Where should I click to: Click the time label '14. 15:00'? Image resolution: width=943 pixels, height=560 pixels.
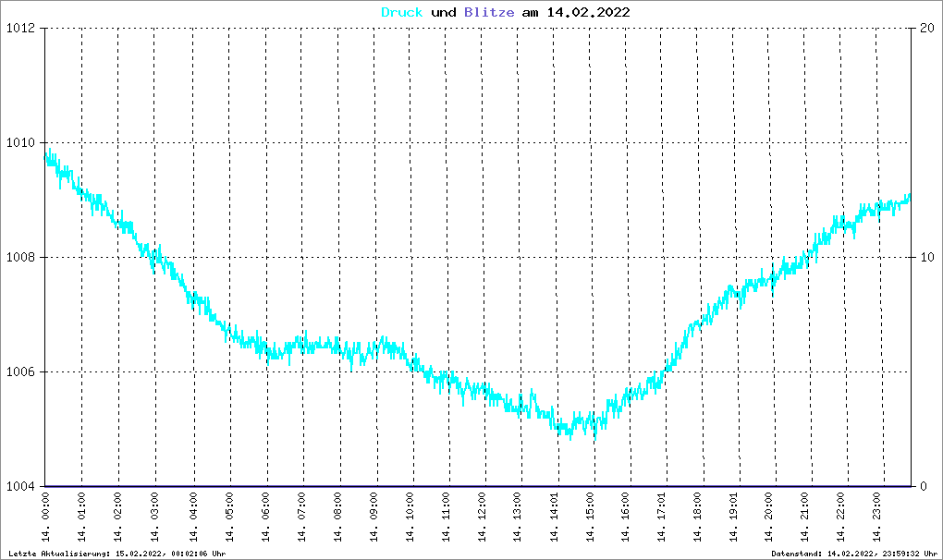coord(591,517)
